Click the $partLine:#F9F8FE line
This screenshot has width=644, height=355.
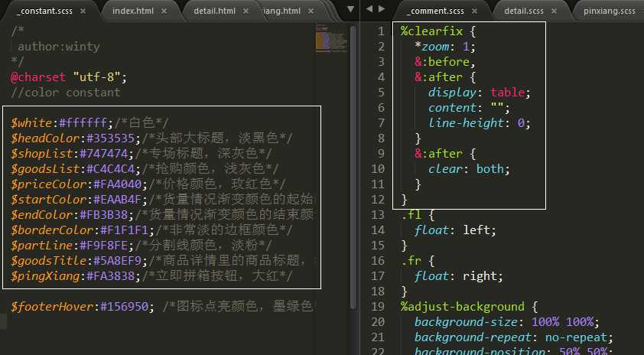[x=141, y=245]
